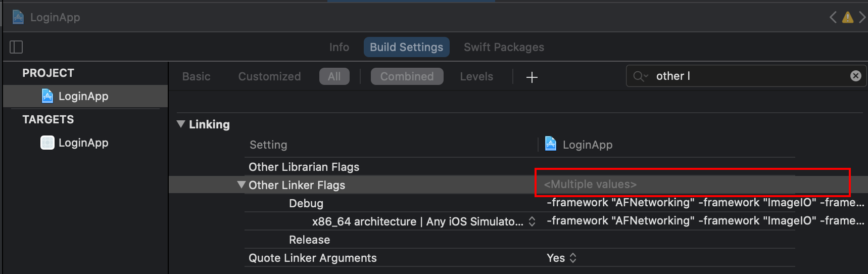Select LoginApp target app icon
This screenshot has height=274, width=868.
tap(47, 143)
